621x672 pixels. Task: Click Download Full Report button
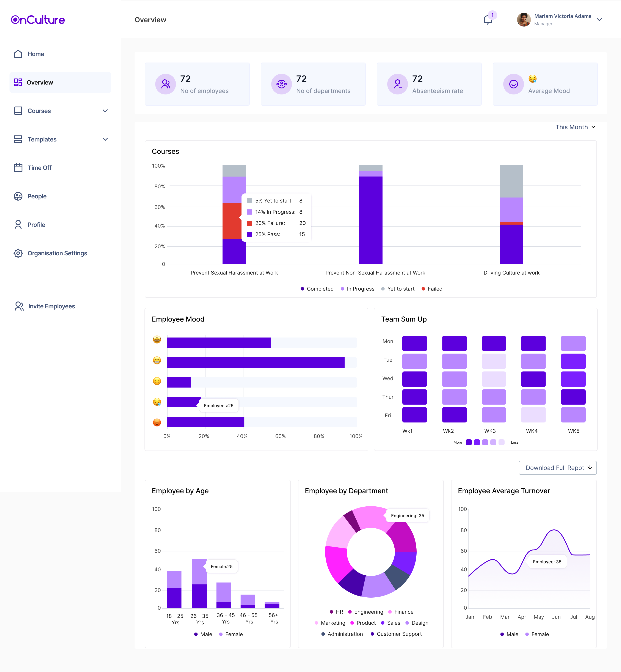558,468
